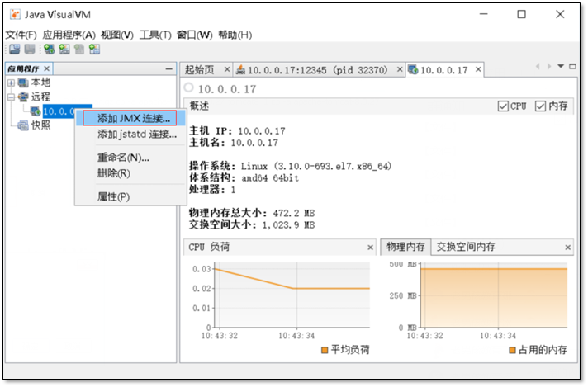This screenshot has height=387, width=588.
Task: Switch to the 起始页 tab
Action: point(200,70)
